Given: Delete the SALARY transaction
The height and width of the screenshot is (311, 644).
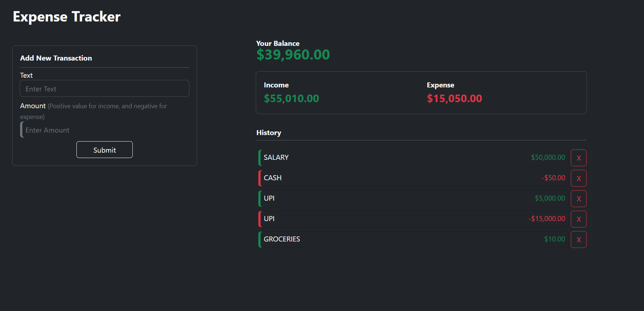Looking at the screenshot, I should tap(578, 158).
